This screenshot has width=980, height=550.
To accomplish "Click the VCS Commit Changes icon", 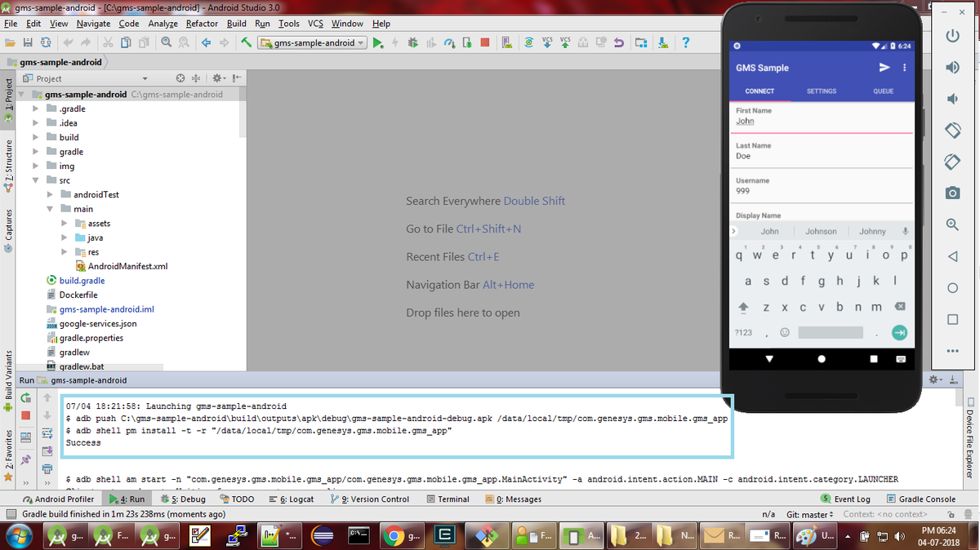I will [x=565, y=42].
